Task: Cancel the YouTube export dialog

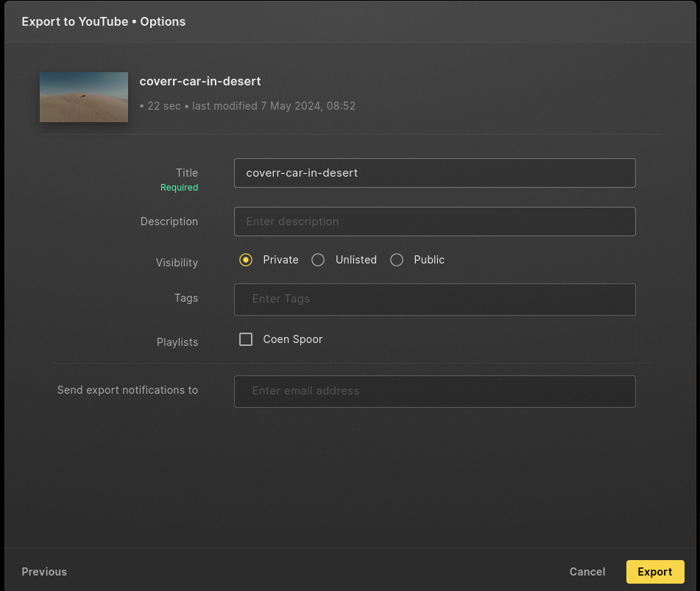Action: 587,572
